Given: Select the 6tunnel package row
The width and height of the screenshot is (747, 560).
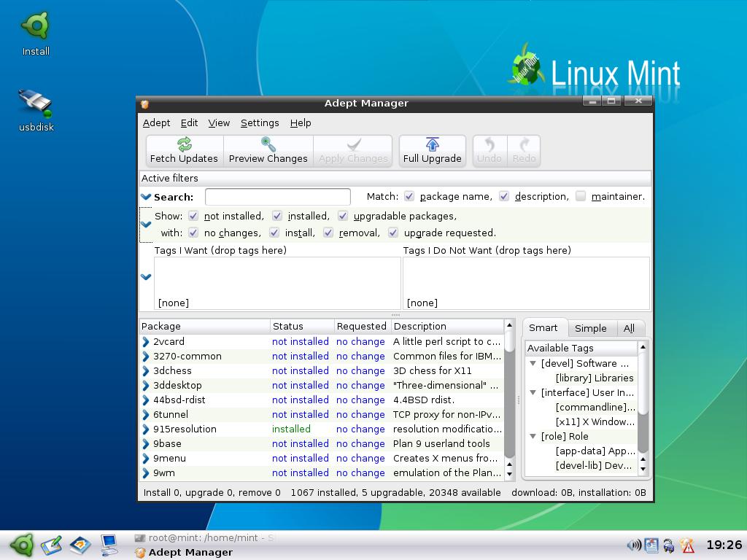Looking at the screenshot, I should pos(322,414).
